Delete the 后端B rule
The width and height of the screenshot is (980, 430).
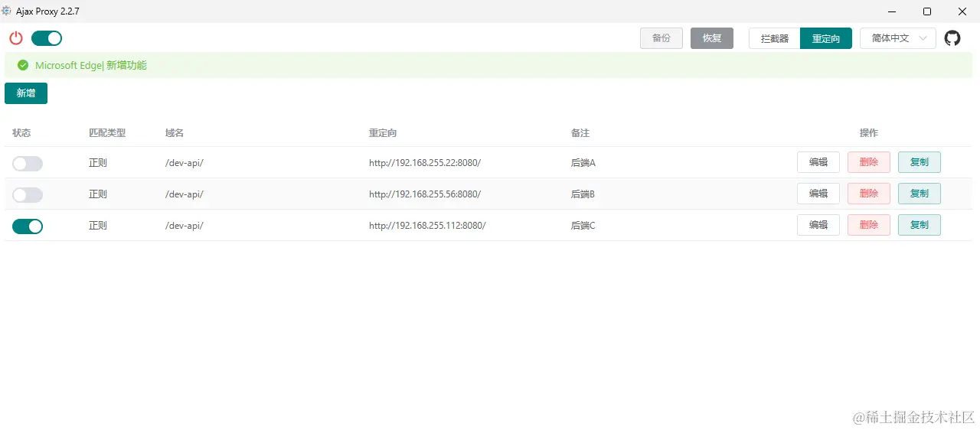869,194
